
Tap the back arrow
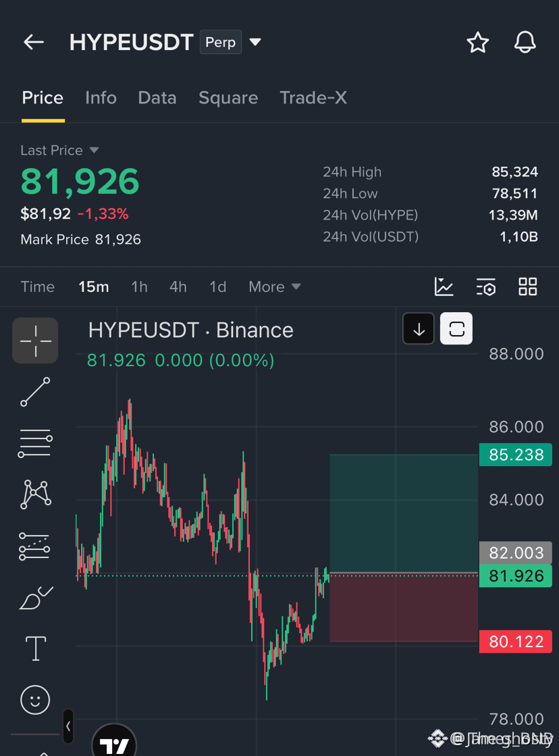click(34, 43)
